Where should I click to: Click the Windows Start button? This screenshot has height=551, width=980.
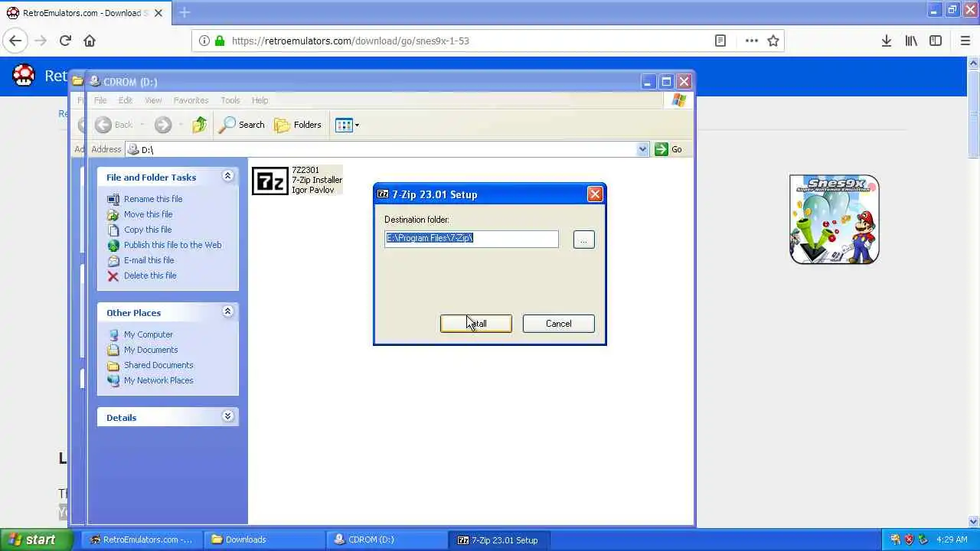[37, 540]
